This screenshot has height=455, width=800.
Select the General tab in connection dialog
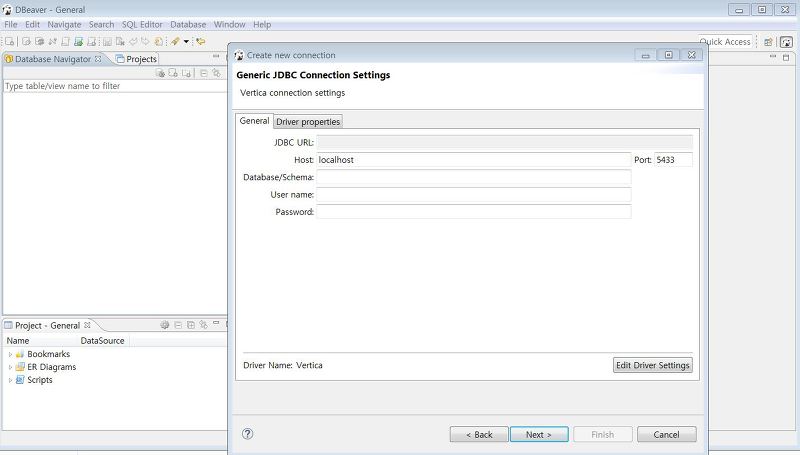click(x=255, y=120)
